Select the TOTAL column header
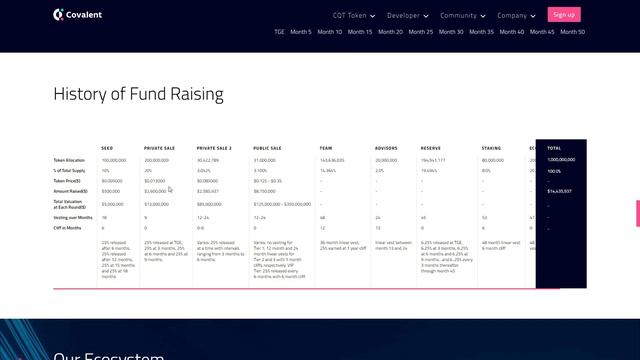This screenshot has height=360, width=640. pos(554,148)
